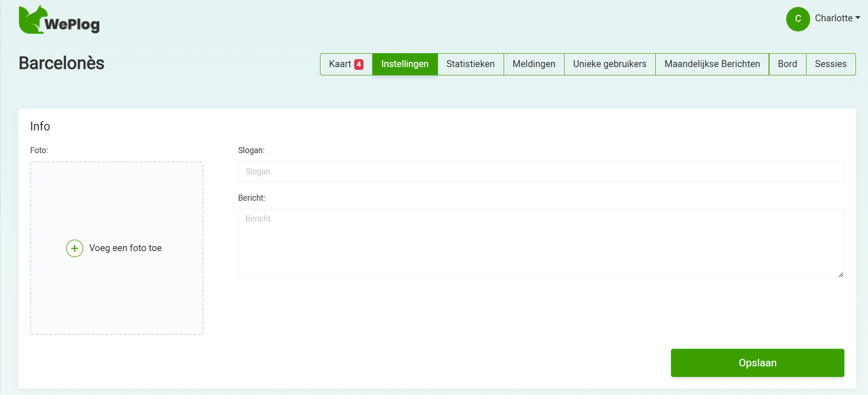
Task: Click the green plus icon to add photo
Action: coord(74,248)
